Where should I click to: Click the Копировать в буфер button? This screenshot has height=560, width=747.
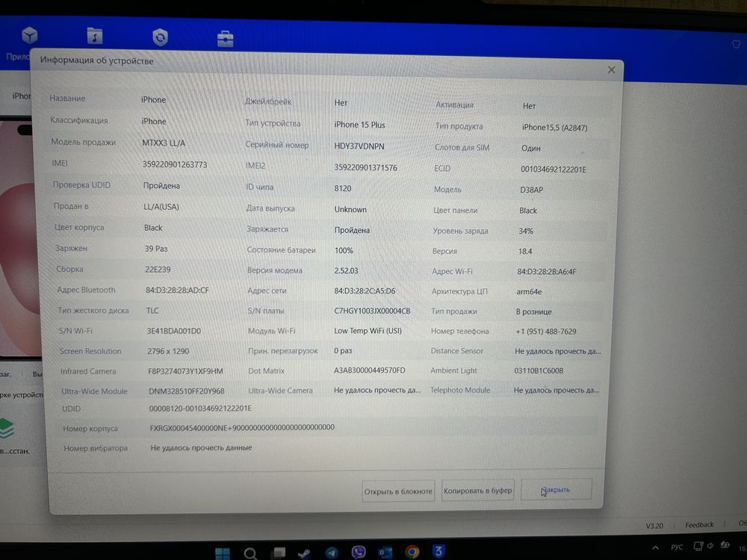click(x=478, y=490)
